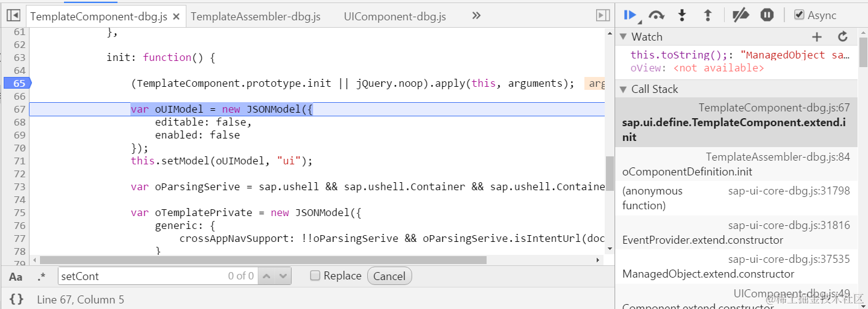Toggle case sensitive search (Aa)
Screen dimensions: 868x309
coord(15,276)
